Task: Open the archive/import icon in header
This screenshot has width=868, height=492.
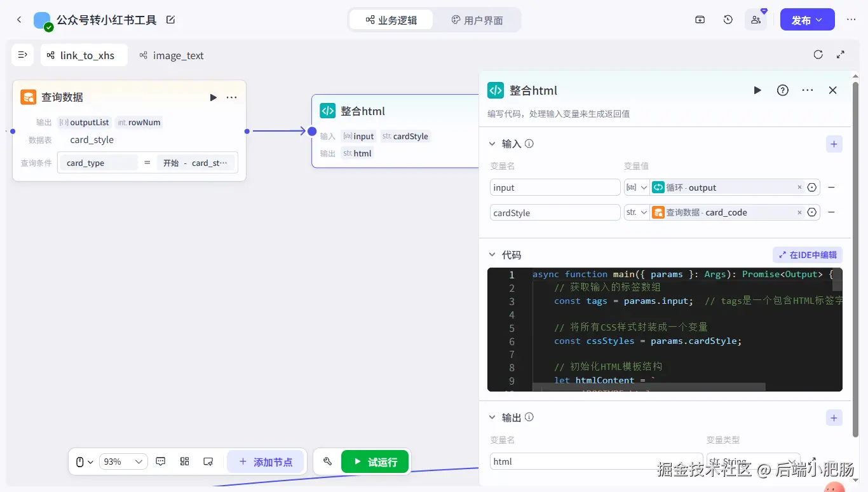Action: point(700,20)
